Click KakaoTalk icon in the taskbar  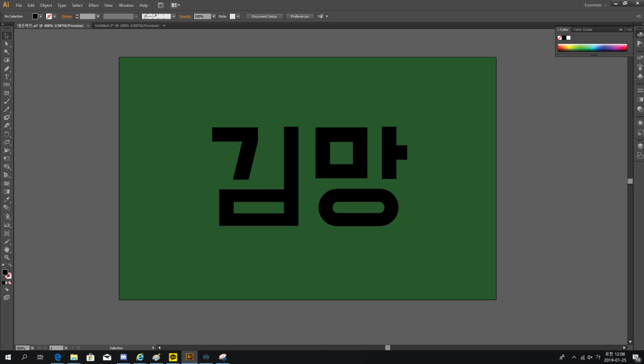[173, 357]
